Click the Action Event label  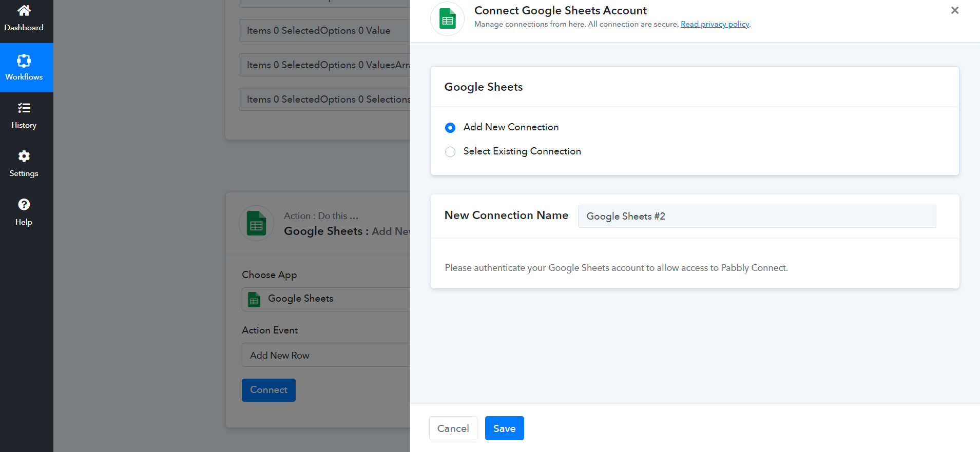pos(270,330)
